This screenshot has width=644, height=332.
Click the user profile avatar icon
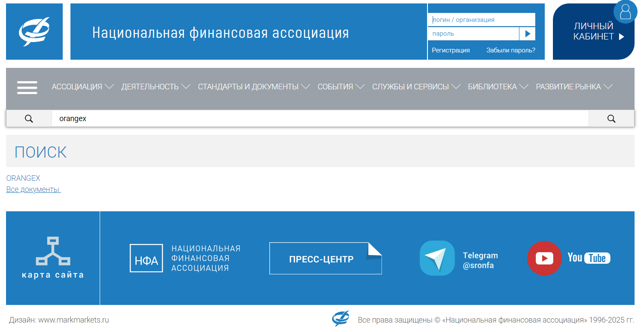pyautogui.click(x=625, y=12)
